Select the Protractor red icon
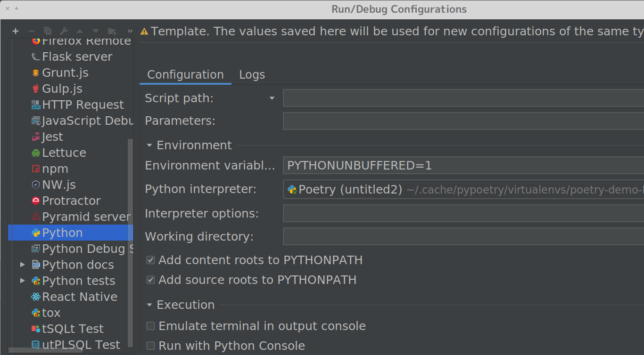Viewport: 644px width, 355px height. point(36,201)
